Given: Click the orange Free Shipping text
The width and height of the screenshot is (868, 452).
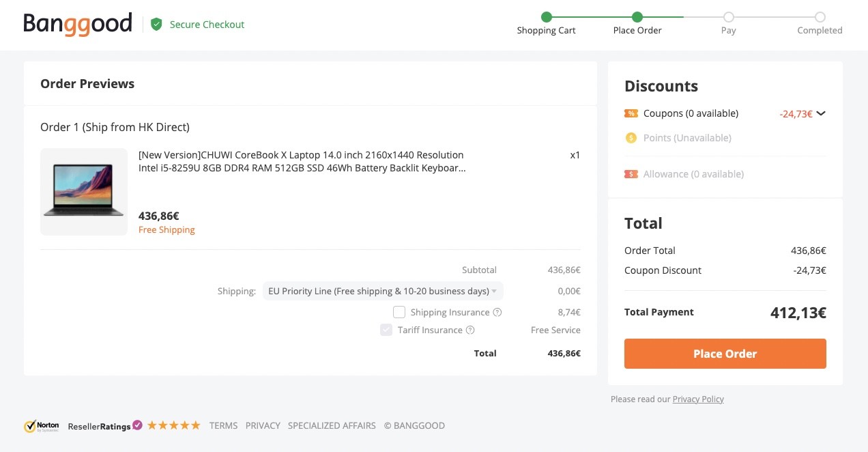Looking at the screenshot, I should [x=167, y=230].
